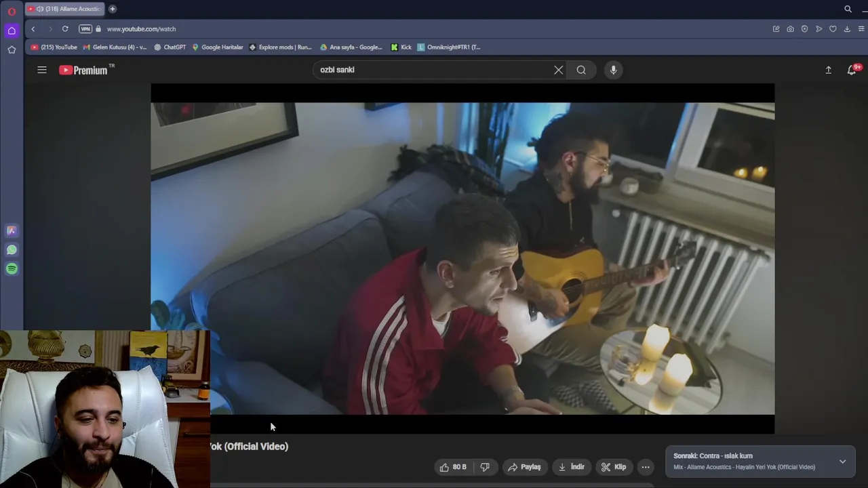Open Opera tab search magnifier
Image resolution: width=868 pixels, height=488 pixels.
pos(848,9)
